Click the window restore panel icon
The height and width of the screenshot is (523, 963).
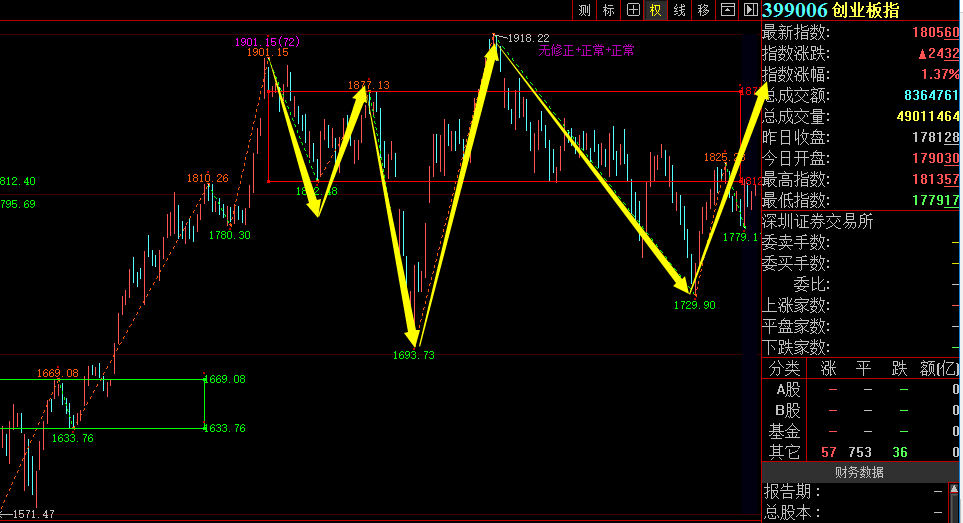[x=728, y=10]
